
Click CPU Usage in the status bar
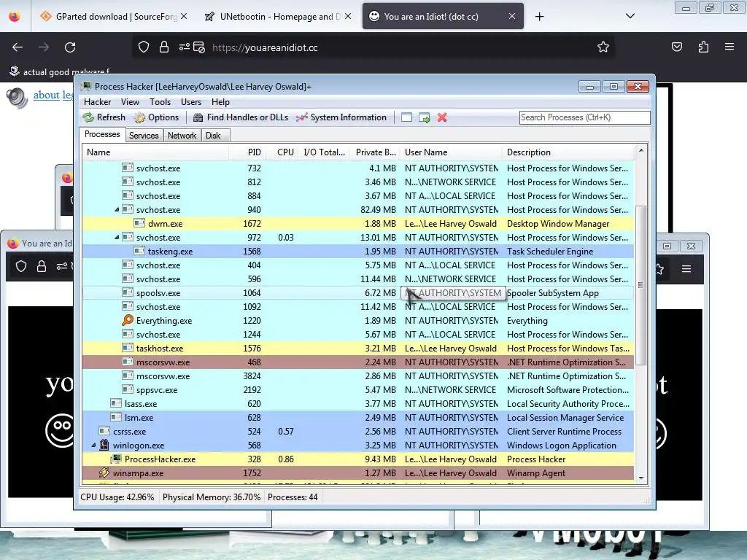coord(117,497)
